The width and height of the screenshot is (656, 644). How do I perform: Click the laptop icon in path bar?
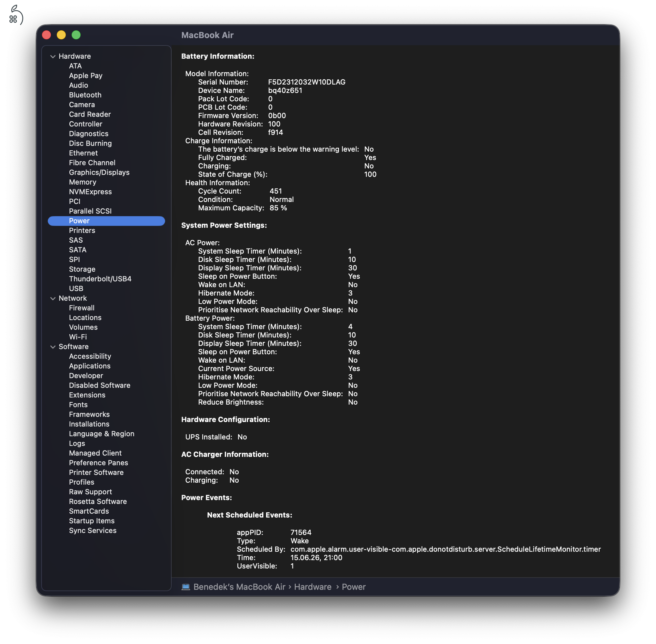point(186,587)
